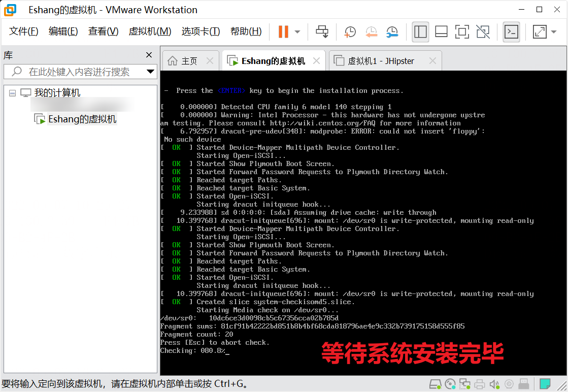Click the 'Press [Esc] to abort check.' line
568x392 pixels.
(x=215, y=343)
